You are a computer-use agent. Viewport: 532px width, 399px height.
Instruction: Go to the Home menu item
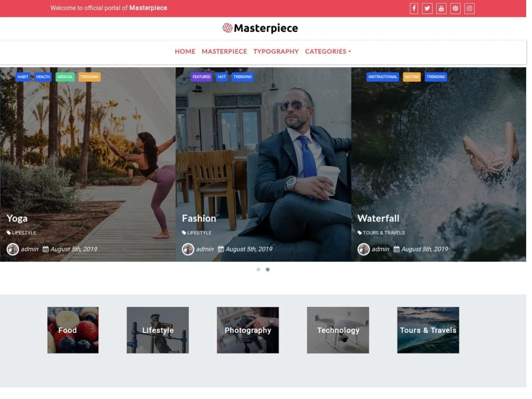185,51
